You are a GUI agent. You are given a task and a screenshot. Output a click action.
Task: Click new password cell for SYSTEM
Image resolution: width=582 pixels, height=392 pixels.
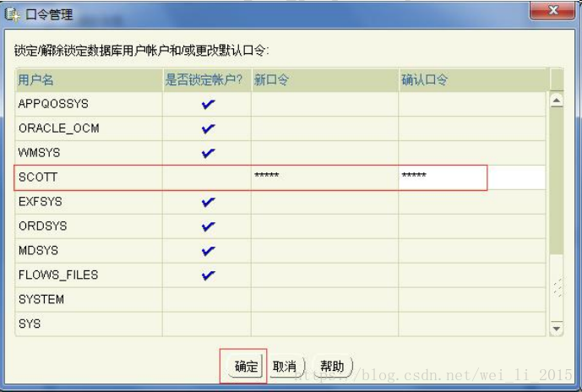324,300
